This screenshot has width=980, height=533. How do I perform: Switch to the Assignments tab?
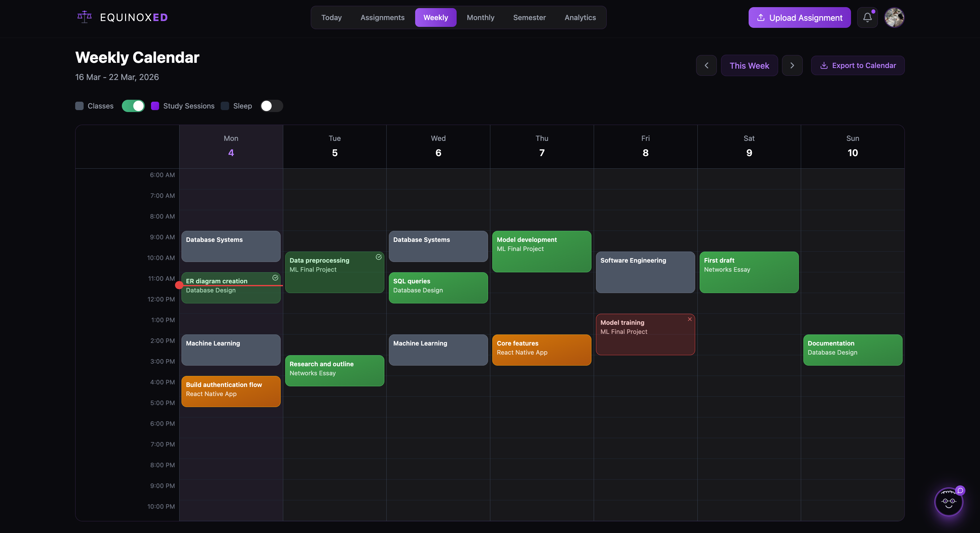point(382,17)
